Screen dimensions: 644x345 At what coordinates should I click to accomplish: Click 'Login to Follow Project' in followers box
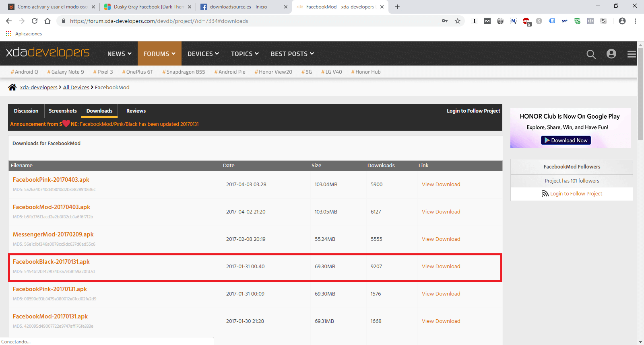pos(576,193)
